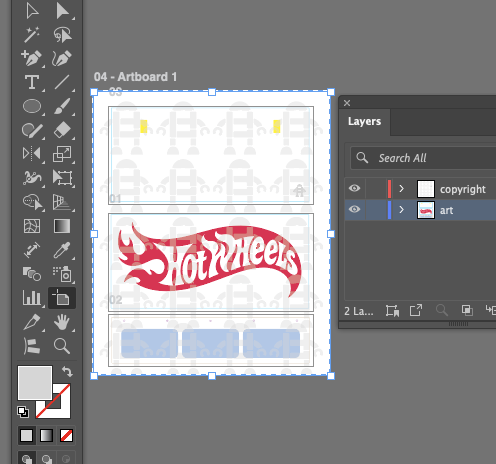The height and width of the screenshot is (464, 496).
Task: Select the Zoom tool magnifier
Action: [62, 346]
